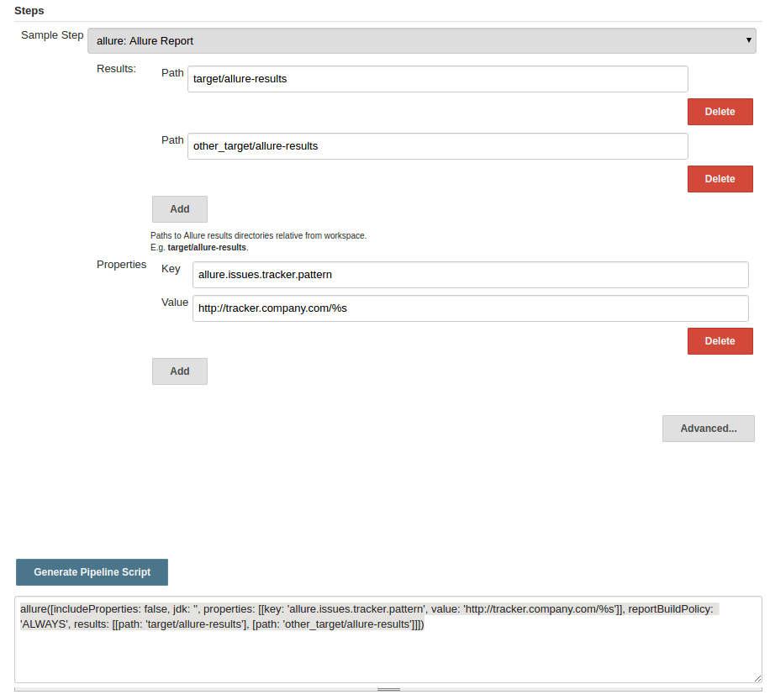Click the bottom textarea drag bar handle

click(x=388, y=689)
